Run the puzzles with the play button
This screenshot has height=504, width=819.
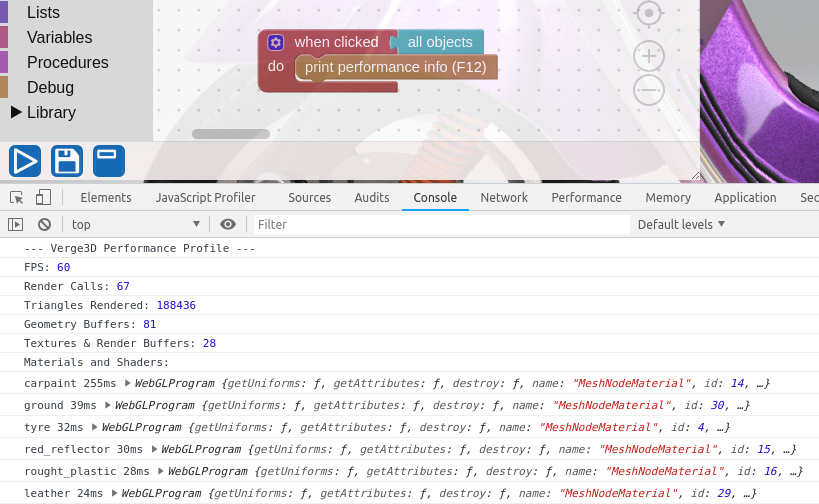click(x=25, y=161)
